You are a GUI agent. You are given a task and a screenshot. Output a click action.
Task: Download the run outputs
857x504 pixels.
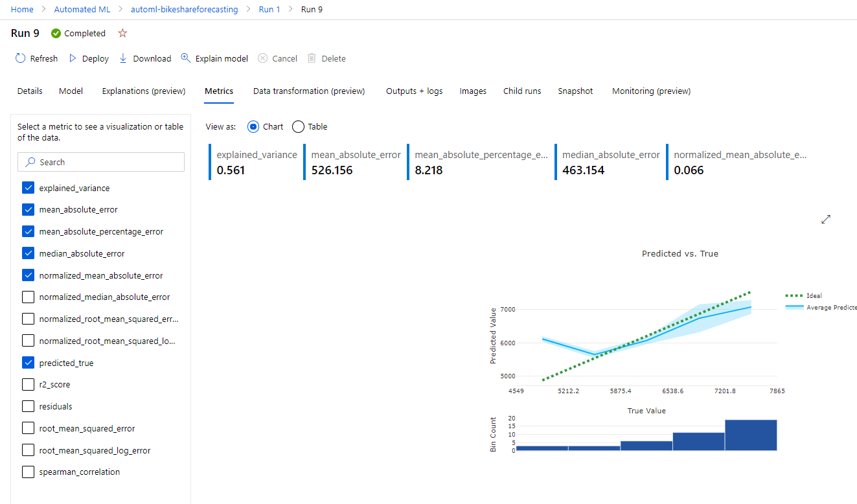123,58
